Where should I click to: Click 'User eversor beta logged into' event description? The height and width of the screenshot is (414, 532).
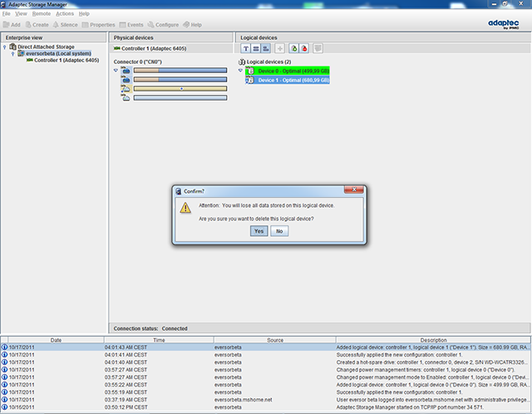pyautogui.click(x=432, y=399)
